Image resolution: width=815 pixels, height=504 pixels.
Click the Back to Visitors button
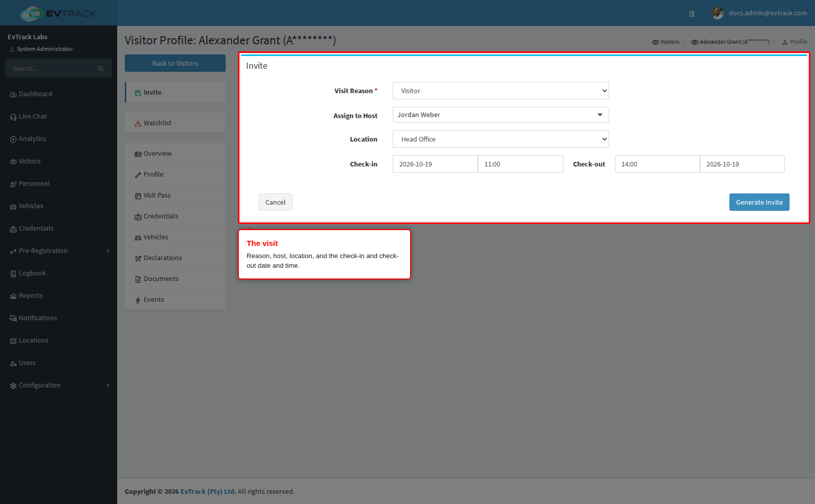point(175,63)
